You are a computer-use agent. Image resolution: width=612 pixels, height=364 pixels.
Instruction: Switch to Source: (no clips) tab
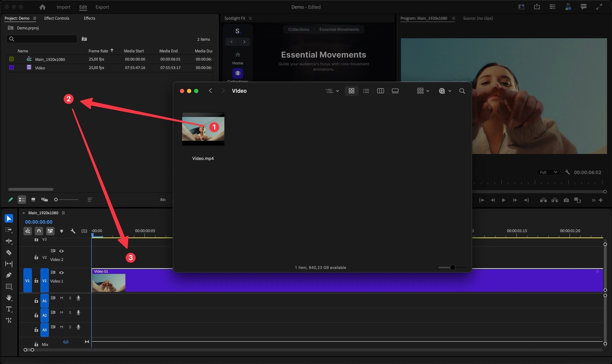pyautogui.click(x=478, y=18)
